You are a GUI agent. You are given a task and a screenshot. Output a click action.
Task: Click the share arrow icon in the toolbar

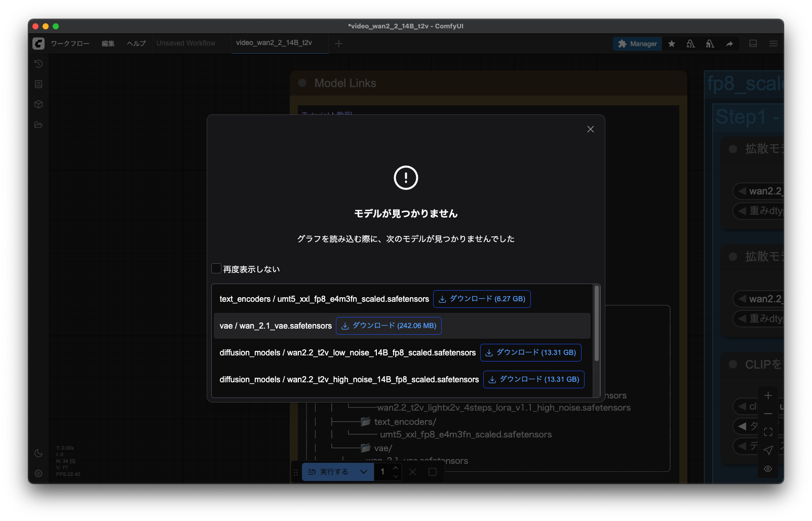coord(729,44)
